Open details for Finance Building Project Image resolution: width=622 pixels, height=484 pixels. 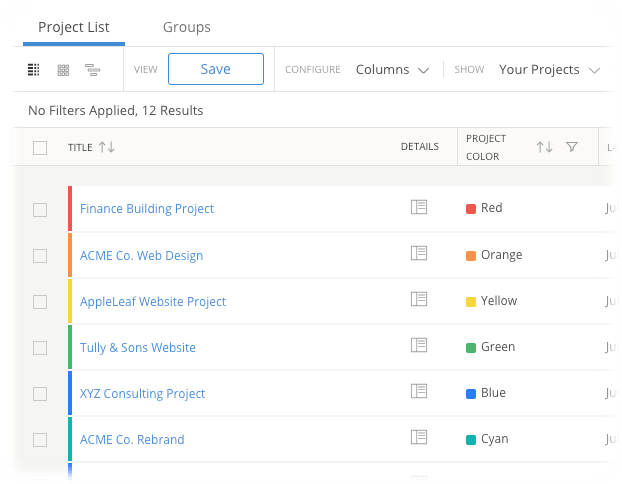pyautogui.click(x=419, y=207)
